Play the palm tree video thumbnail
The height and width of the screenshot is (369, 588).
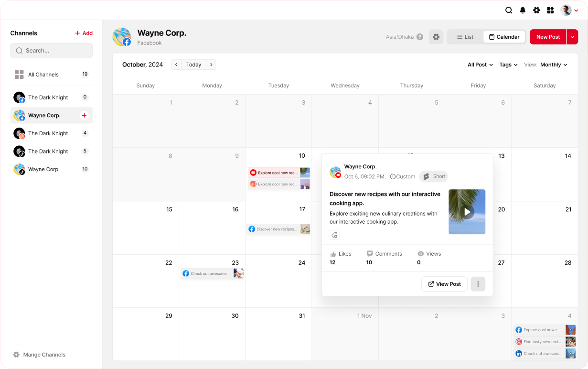coord(467,212)
